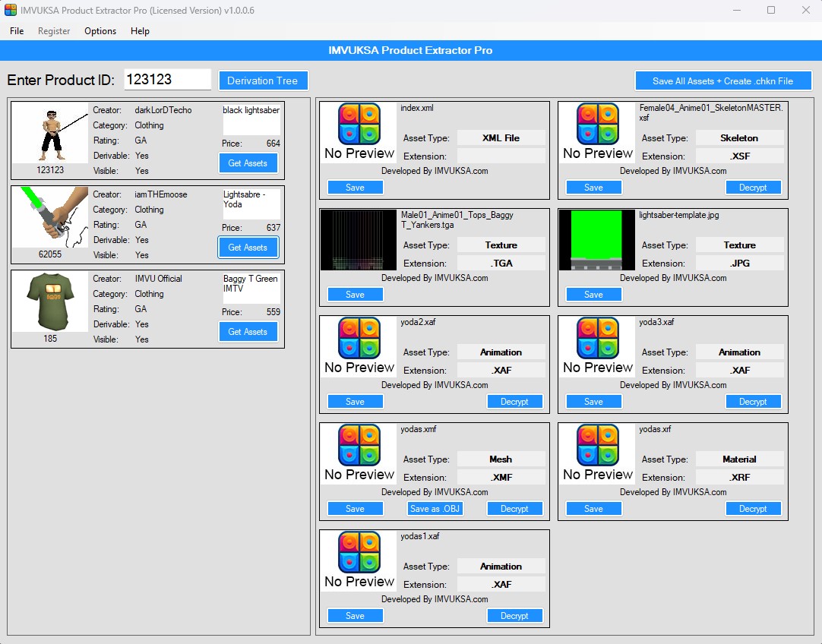Click the Derivation Tree button

(263, 80)
